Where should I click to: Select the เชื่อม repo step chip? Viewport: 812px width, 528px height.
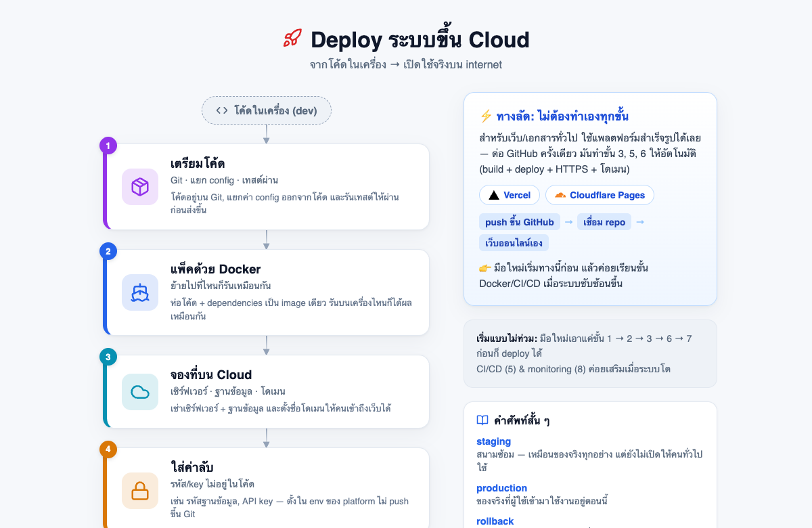tap(604, 222)
